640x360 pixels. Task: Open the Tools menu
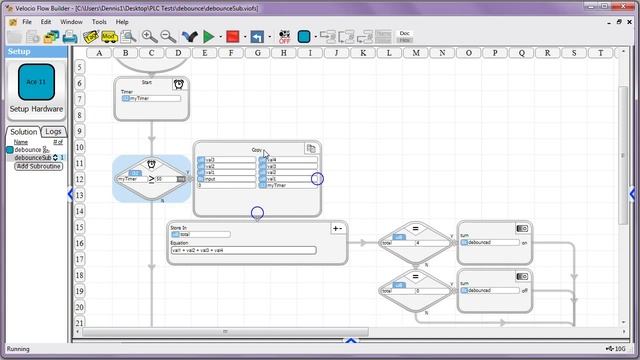pos(99,22)
